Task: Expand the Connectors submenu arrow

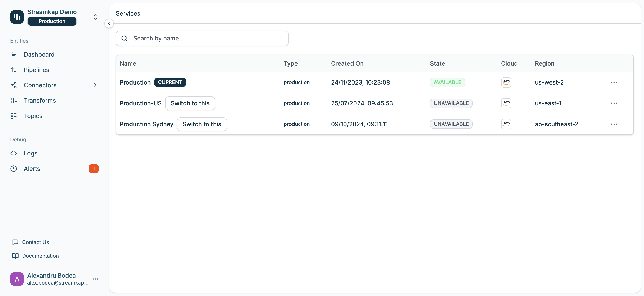Action: coord(95,85)
